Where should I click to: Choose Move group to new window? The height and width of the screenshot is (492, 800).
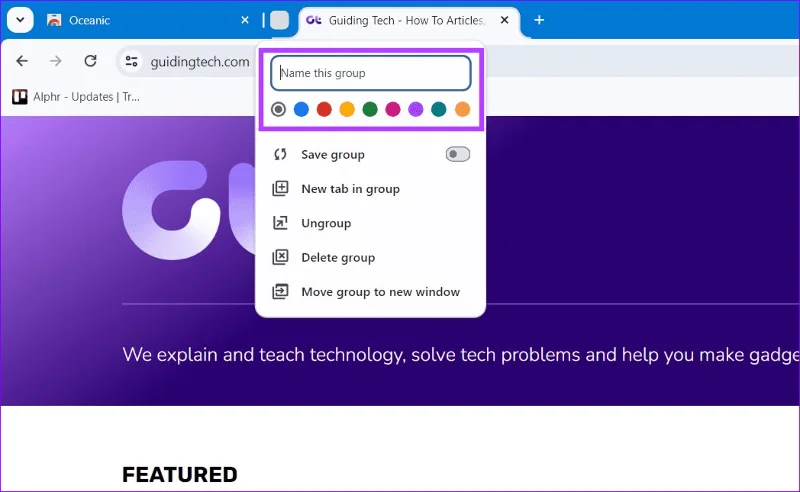(370, 291)
